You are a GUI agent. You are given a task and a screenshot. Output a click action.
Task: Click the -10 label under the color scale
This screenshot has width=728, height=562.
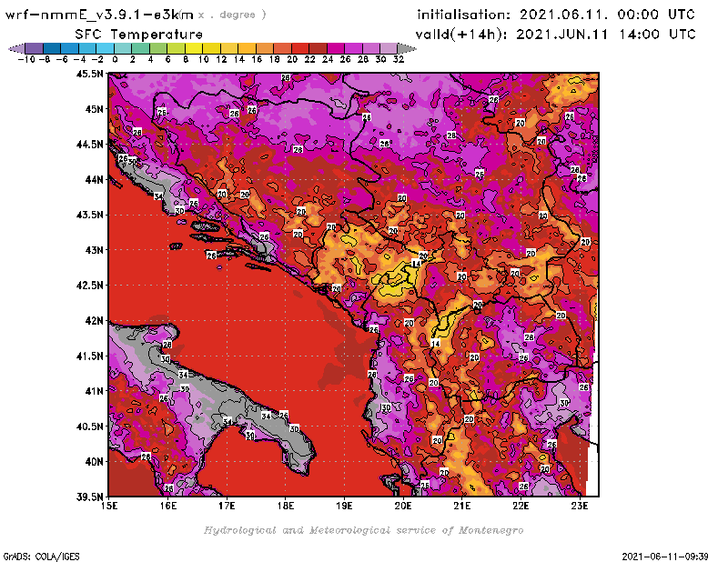tap(26, 60)
